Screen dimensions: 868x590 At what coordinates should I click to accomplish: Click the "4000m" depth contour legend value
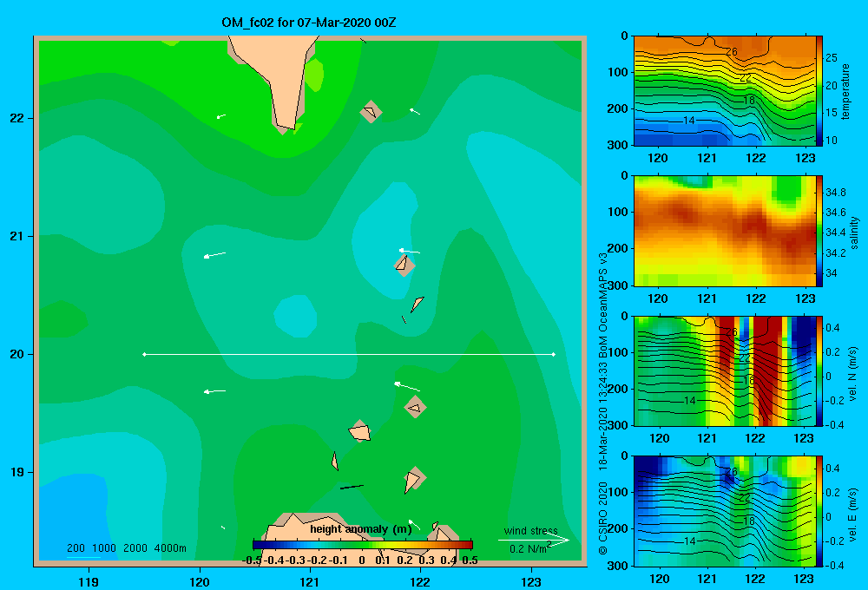click(x=170, y=548)
